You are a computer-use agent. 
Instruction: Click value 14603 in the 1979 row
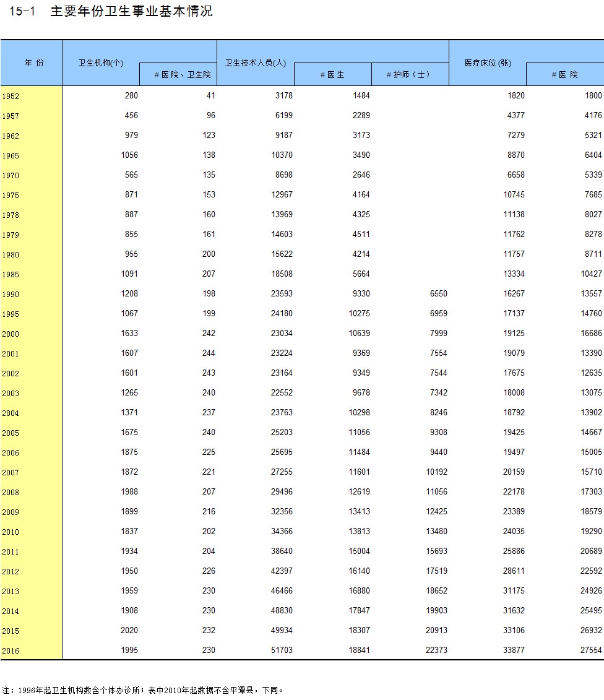point(282,234)
